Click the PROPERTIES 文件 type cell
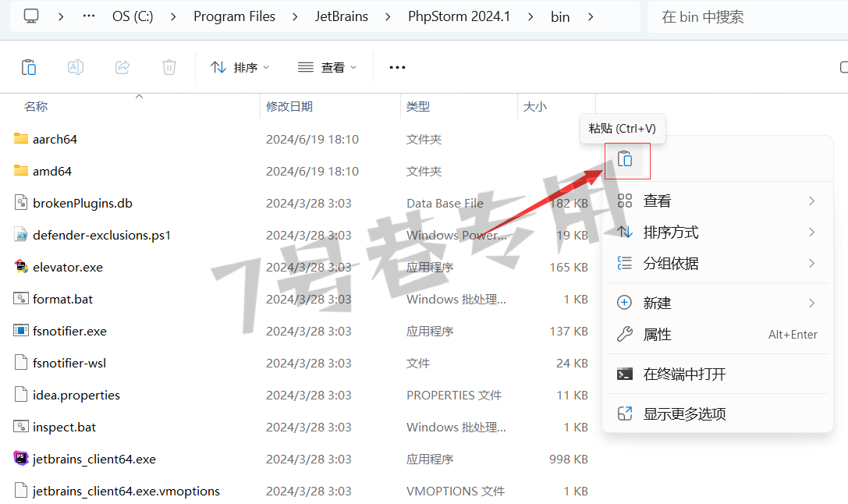Screen dimensions: 848x504 click(x=454, y=396)
